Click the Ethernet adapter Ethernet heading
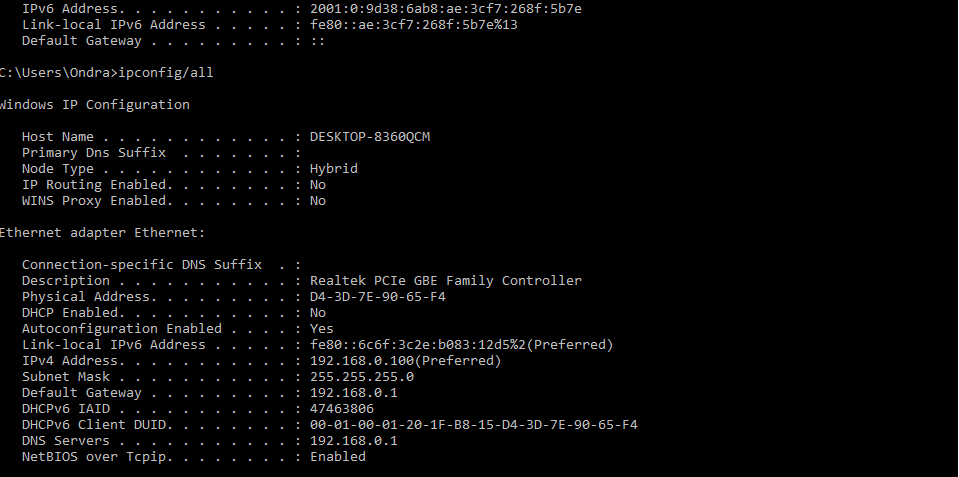This screenshot has width=959, height=477. point(101,233)
